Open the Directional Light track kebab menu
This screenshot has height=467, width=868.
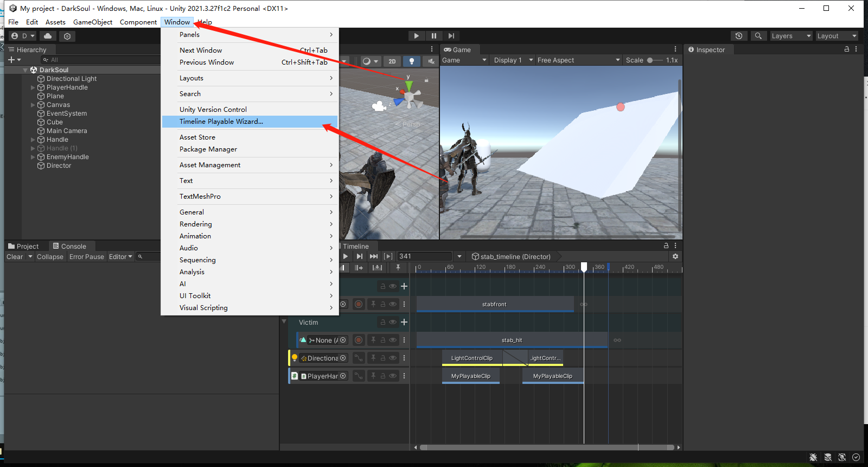404,358
